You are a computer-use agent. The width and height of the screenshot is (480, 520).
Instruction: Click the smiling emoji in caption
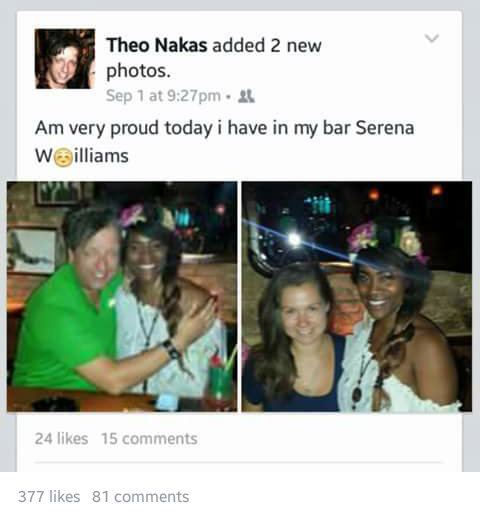[63, 157]
